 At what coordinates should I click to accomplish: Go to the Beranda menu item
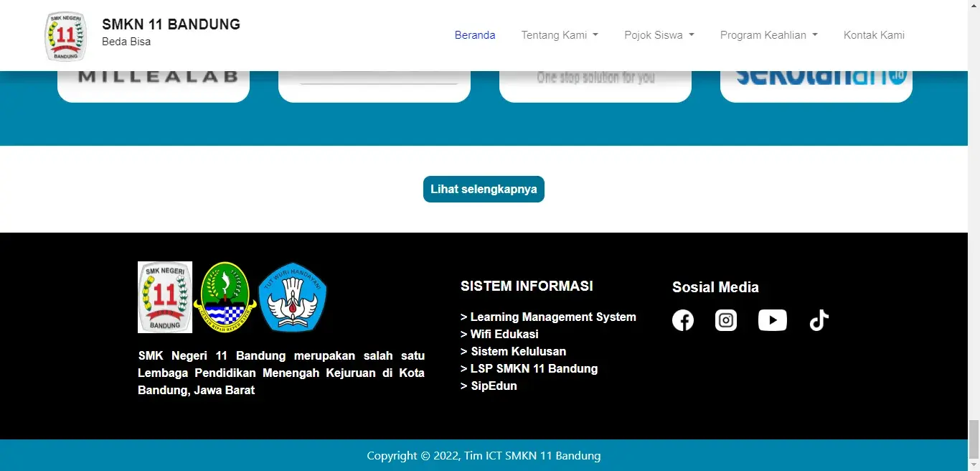click(475, 35)
